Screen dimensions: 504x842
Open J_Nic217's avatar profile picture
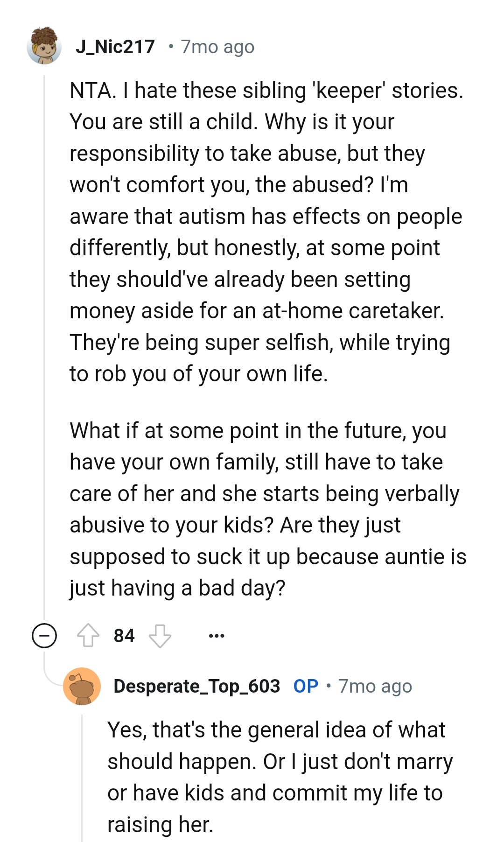tap(44, 46)
